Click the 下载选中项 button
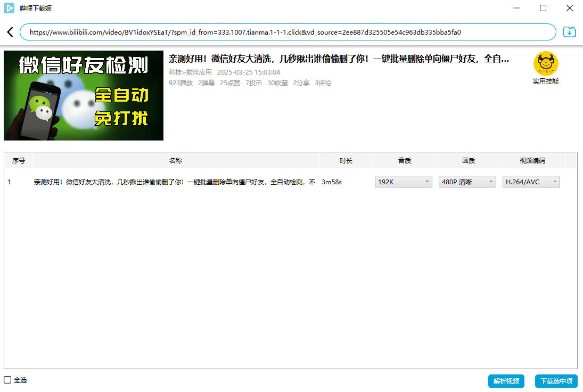Image resolution: width=583 pixels, height=392 pixels. coord(556,381)
